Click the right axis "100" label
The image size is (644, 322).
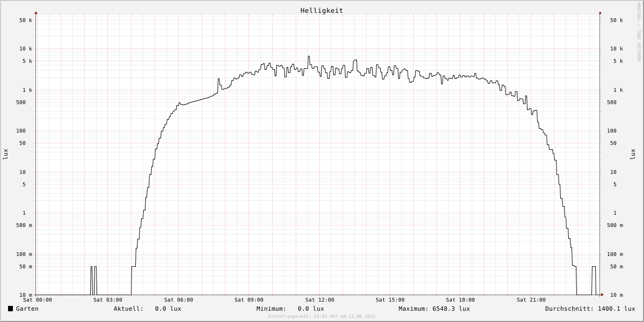(x=612, y=131)
